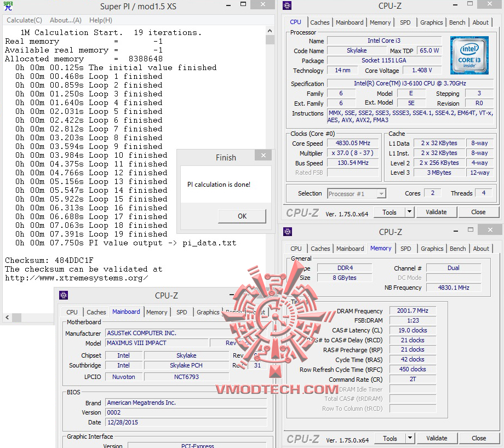
Task: Click the motherboard model MAXIMUS VIII IMPACT
Action: pyautogui.click(x=157, y=343)
